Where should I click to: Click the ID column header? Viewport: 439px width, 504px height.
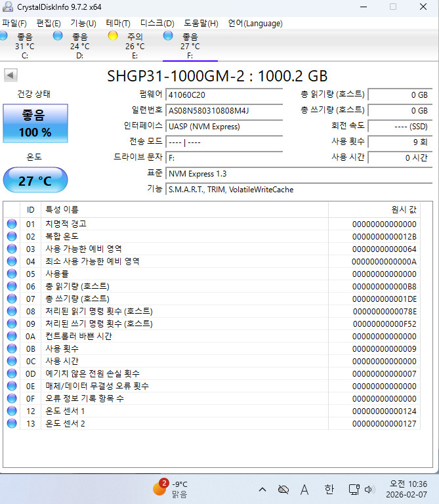click(x=31, y=209)
